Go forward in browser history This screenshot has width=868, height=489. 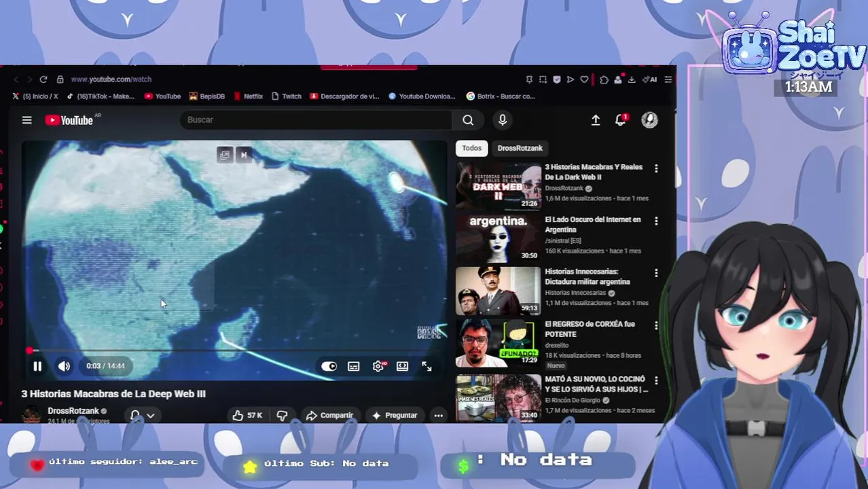[29, 79]
